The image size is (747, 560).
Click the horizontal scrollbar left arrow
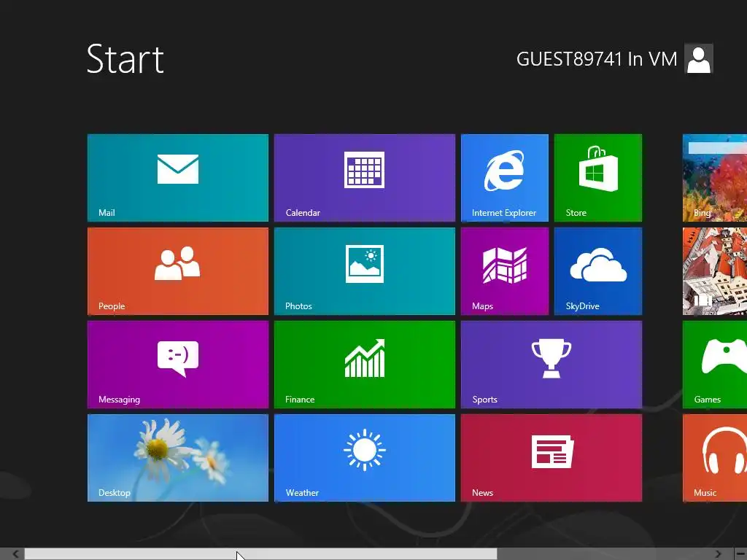click(16, 554)
